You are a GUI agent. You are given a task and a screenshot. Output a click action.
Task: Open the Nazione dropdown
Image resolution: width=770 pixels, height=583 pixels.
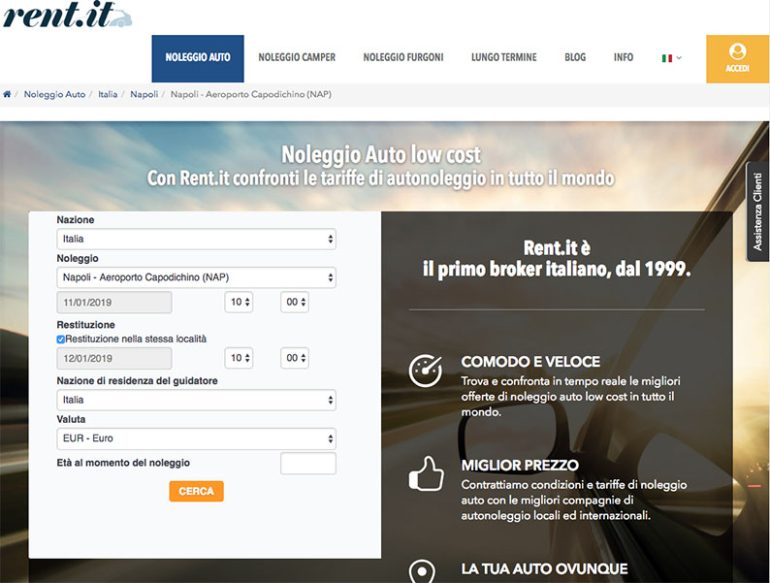point(196,239)
